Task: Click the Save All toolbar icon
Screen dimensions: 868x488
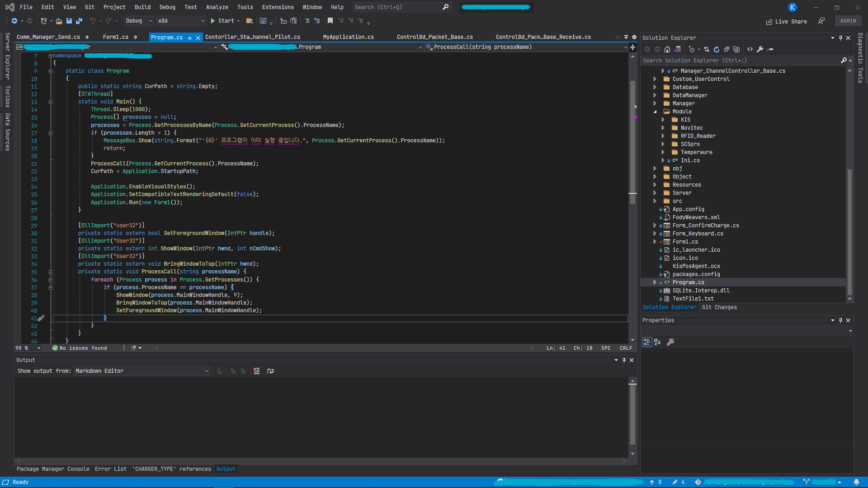Action: pyautogui.click(x=79, y=21)
